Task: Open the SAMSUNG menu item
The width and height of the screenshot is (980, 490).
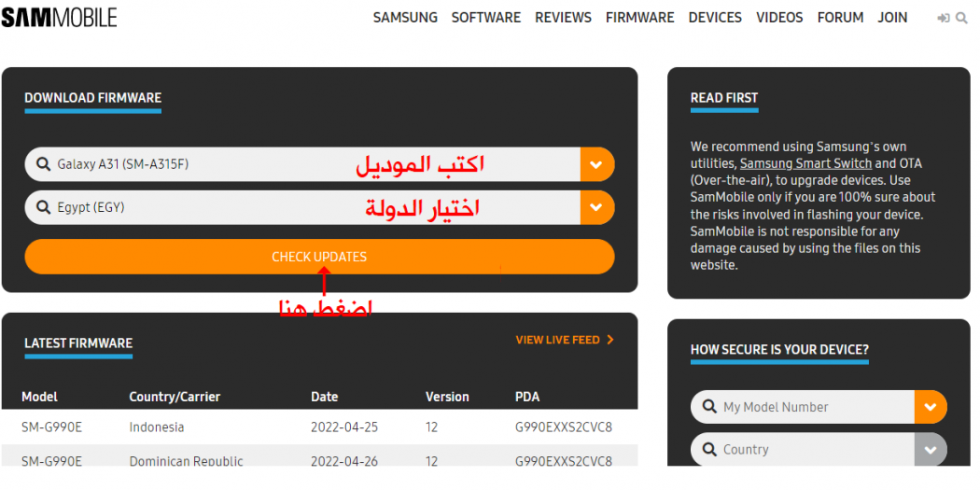Action: pyautogui.click(x=406, y=18)
